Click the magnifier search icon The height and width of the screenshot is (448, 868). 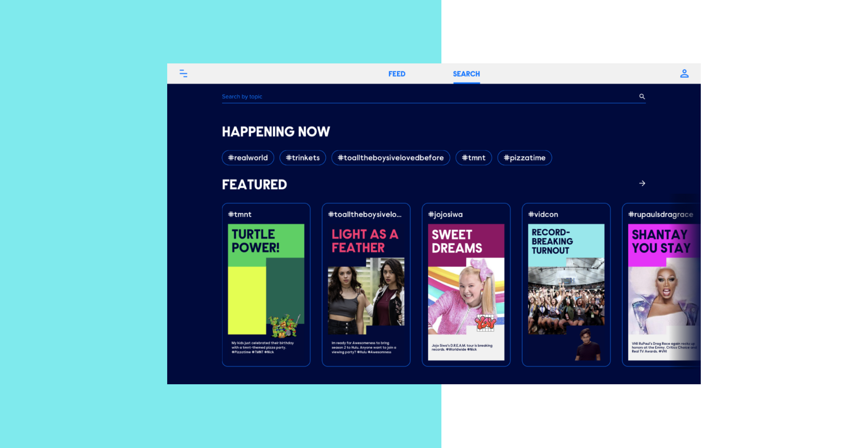(x=642, y=97)
